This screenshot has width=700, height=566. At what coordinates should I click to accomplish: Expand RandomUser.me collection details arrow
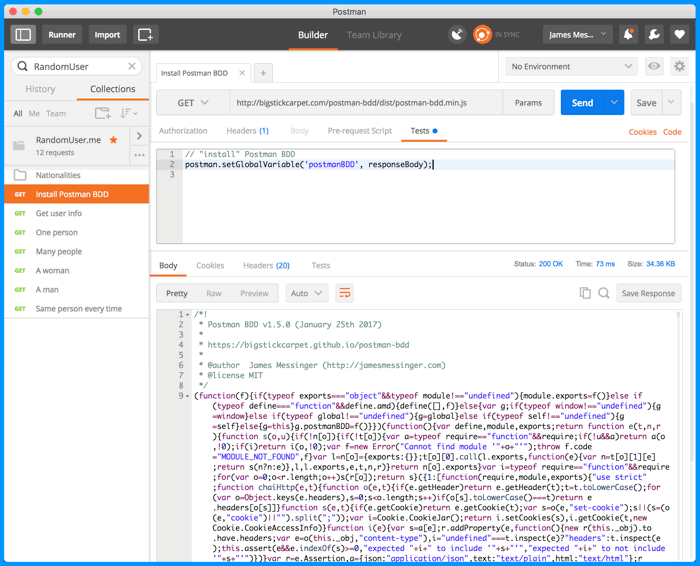pyautogui.click(x=139, y=136)
